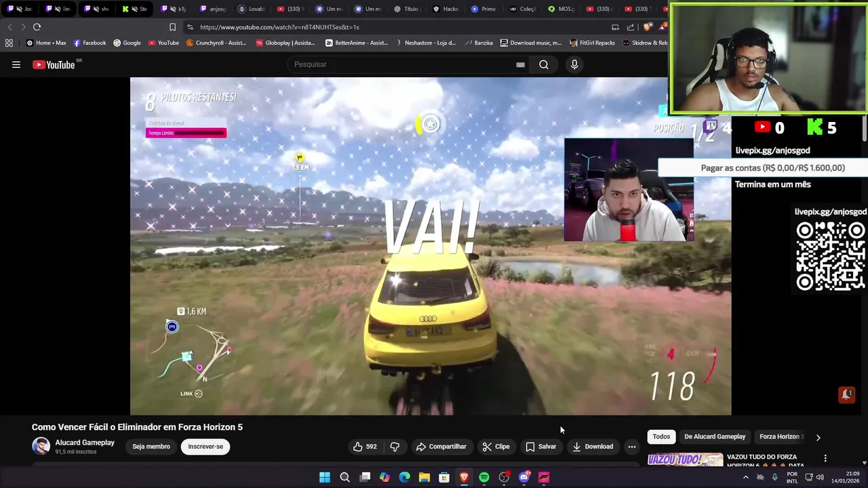Download the video with Download button
Image resolution: width=868 pixels, height=488 pixels.
coord(593,447)
